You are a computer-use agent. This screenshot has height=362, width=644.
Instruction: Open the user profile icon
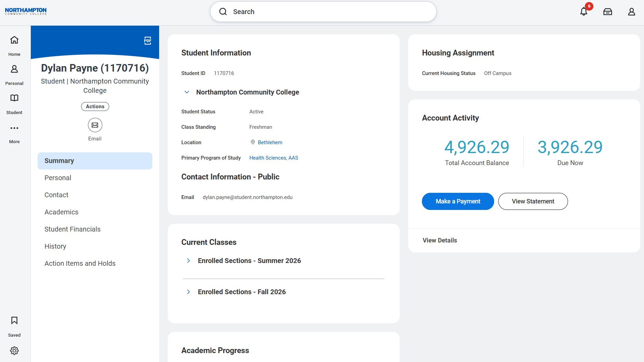coord(632,12)
